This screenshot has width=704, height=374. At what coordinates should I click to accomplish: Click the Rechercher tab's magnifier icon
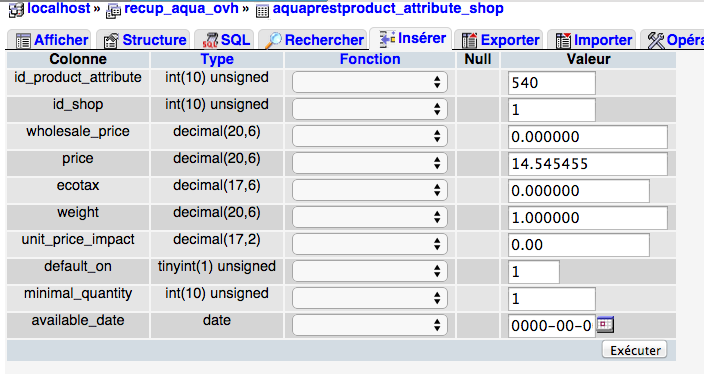tap(273, 40)
